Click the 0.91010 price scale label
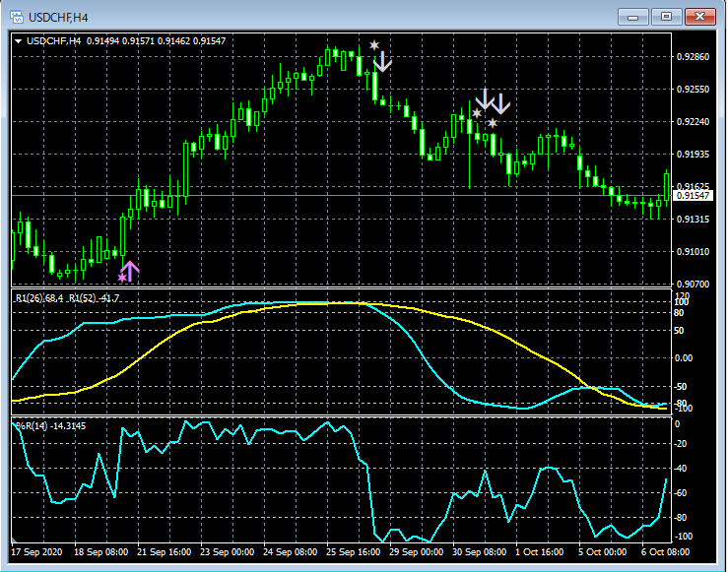Viewport: 728px width, 572px height. (694, 251)
